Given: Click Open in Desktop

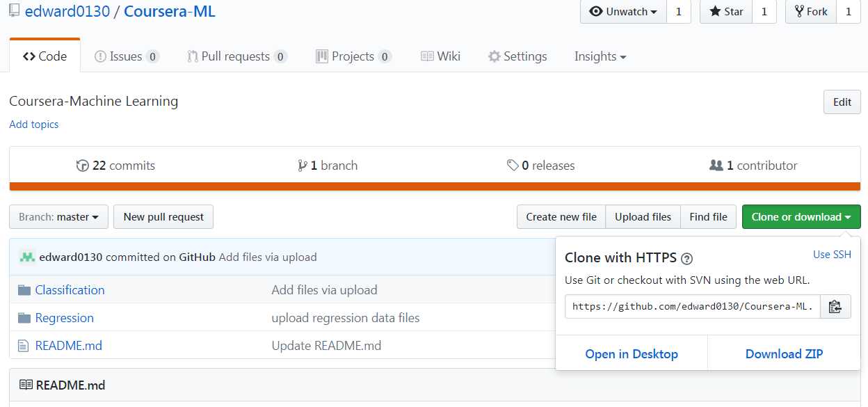Looking at the screenshot, I should [x=632, y=354].
